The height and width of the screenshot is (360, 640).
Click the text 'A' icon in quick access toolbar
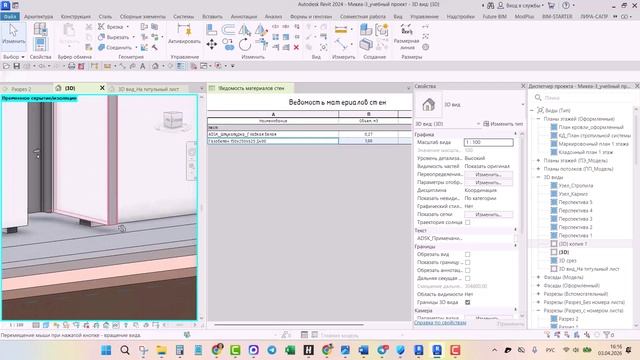(142, 66)
